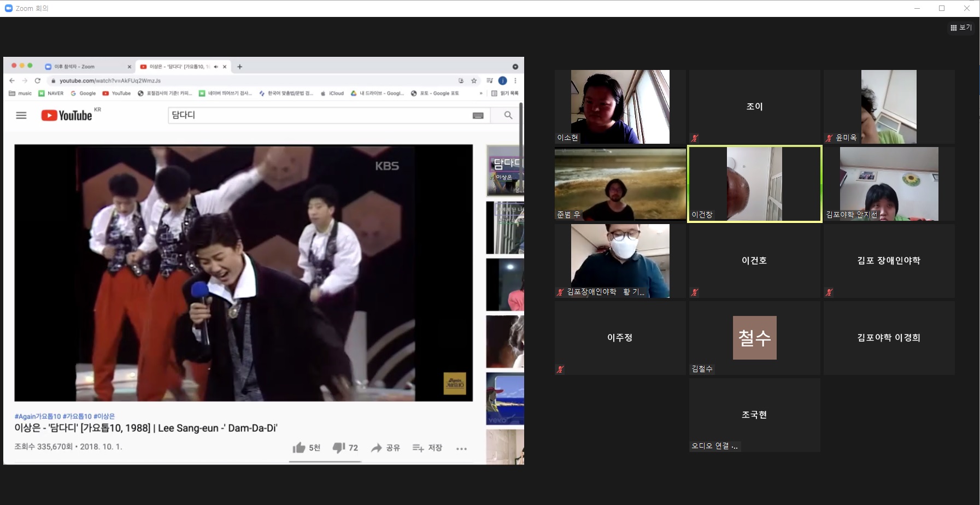Select the '이상은 - 담다디' YouTube tab

[x=183, y=67]
